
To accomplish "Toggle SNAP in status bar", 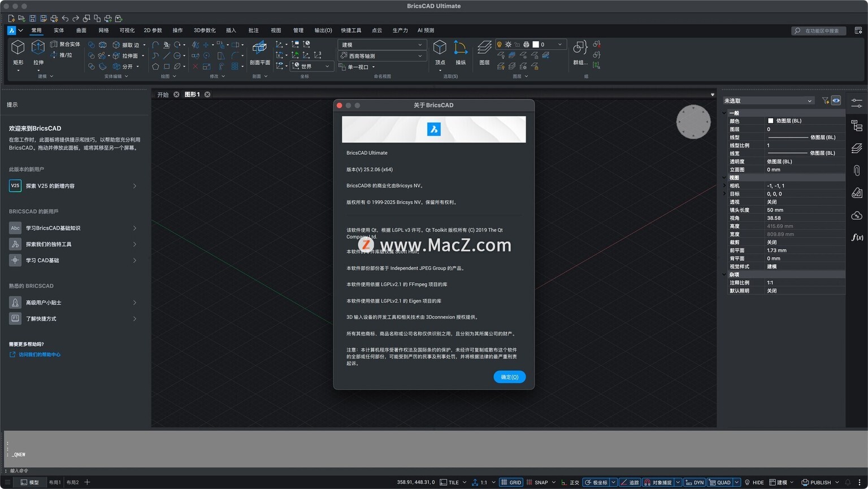I will (x=537, y=482).
